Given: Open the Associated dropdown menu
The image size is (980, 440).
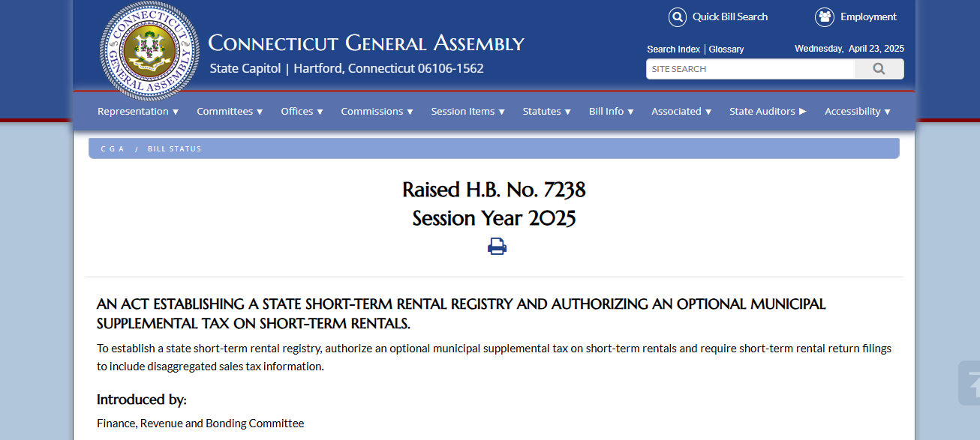Looking at the screenshot, I should point(681,111).
